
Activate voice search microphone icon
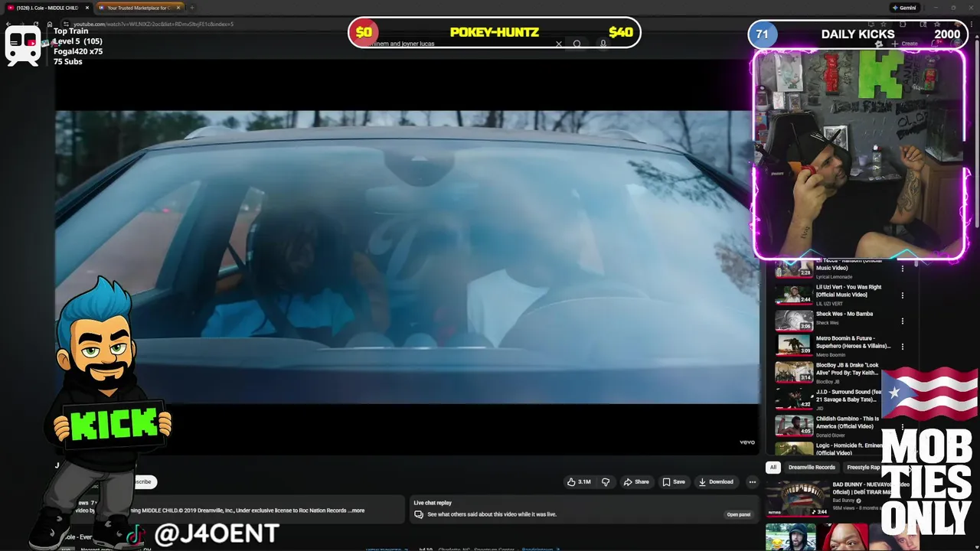(x=603, y=44)
